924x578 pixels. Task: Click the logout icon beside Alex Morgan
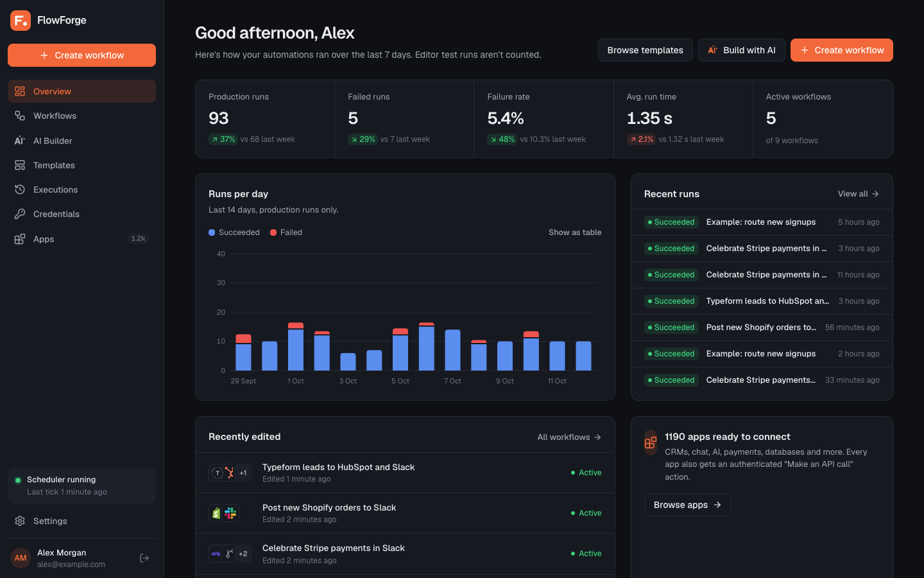[x=144, y=558]
